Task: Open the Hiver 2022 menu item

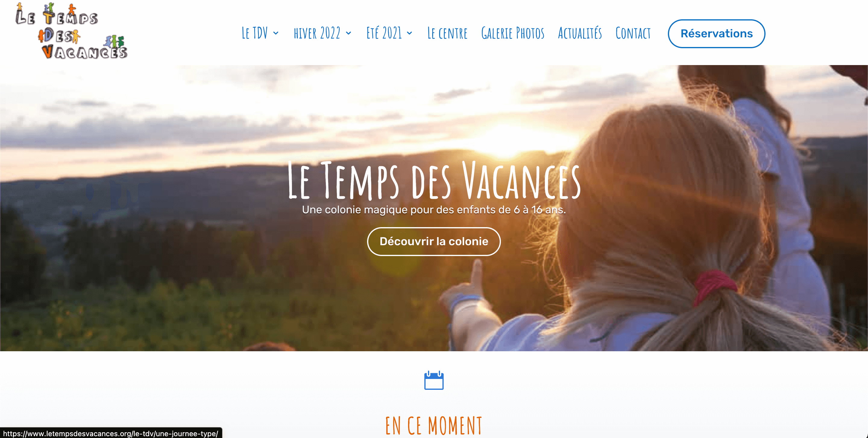Action: coord(317,33)
